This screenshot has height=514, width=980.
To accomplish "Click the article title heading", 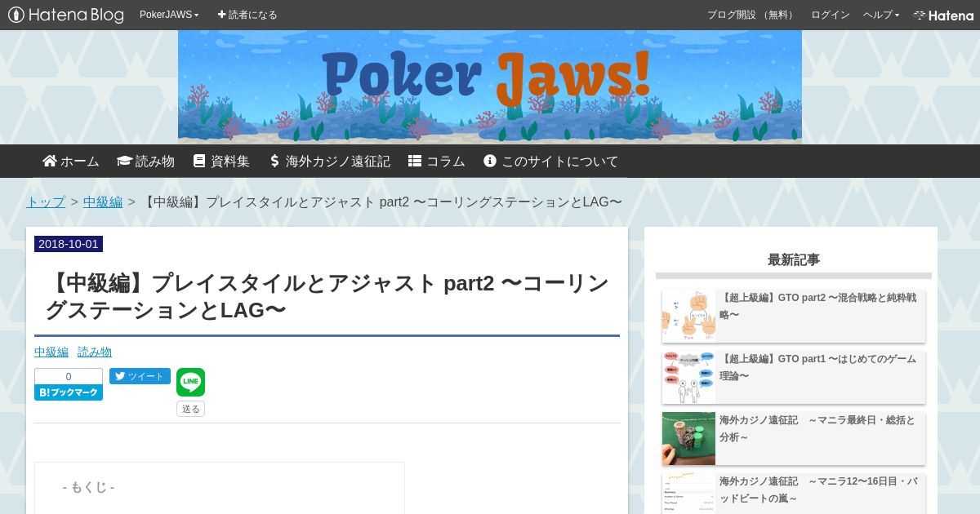I will pos(327,296).
